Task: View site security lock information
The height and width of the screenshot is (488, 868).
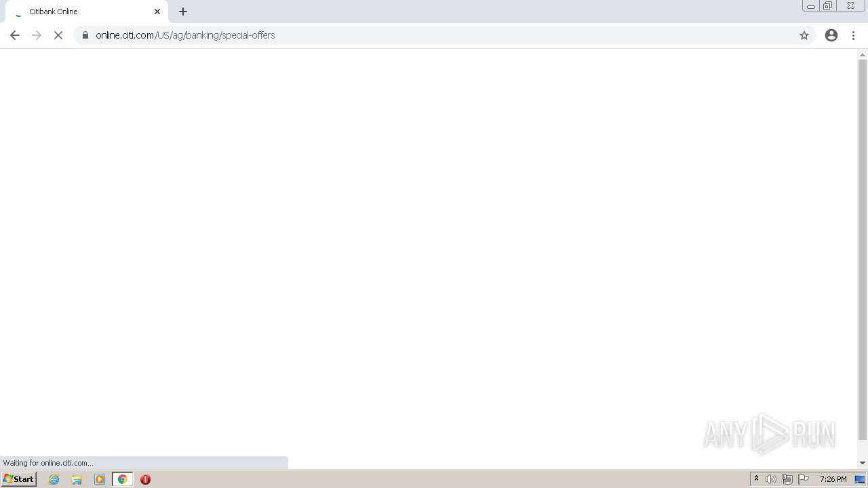Action: [85, 35]
